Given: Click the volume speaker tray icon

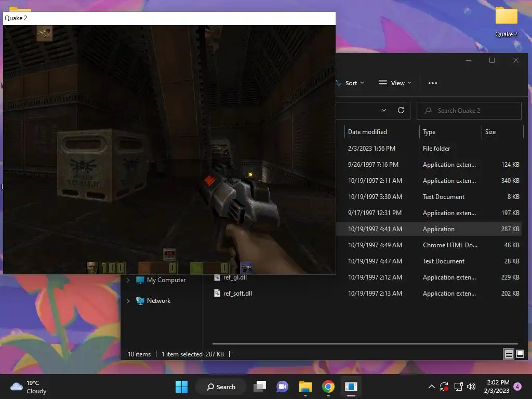Looking at the screenshot, I should (x=471, y=387).
